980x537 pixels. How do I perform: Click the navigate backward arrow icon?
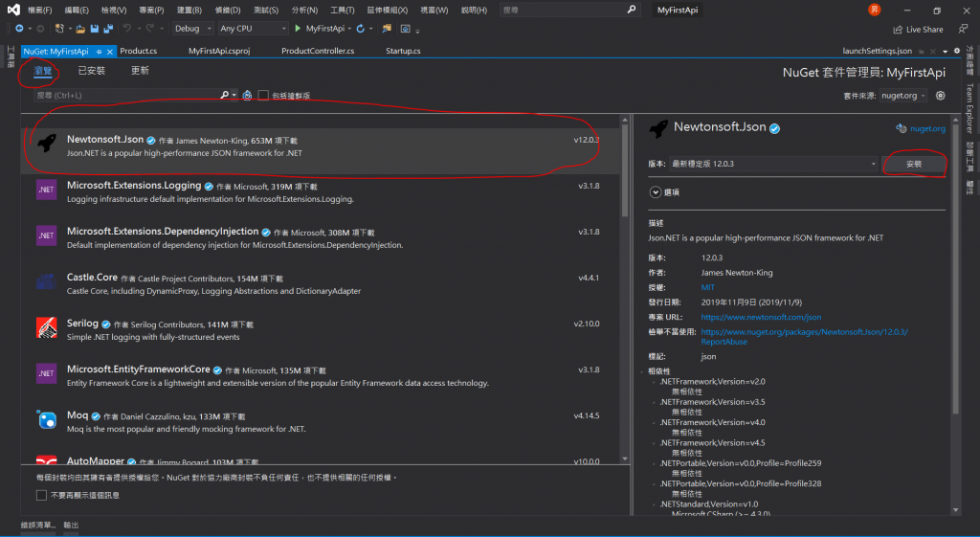pos(19,29)
